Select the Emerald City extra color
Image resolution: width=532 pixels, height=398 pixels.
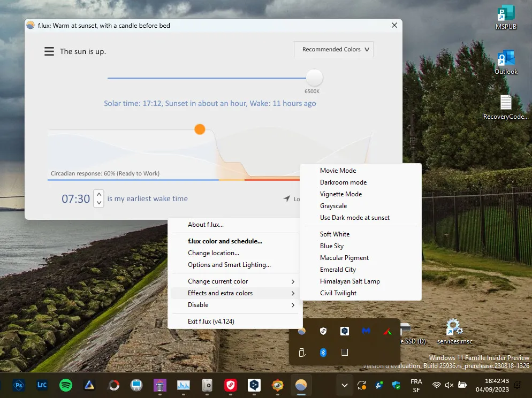click(361, 270)
